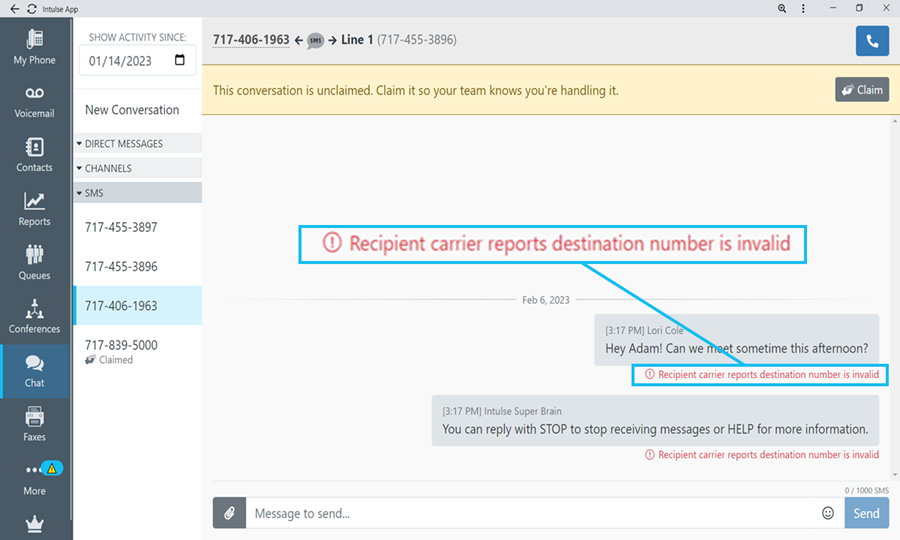
Task: Click the Message to send input field
Action: pos(530,513)
